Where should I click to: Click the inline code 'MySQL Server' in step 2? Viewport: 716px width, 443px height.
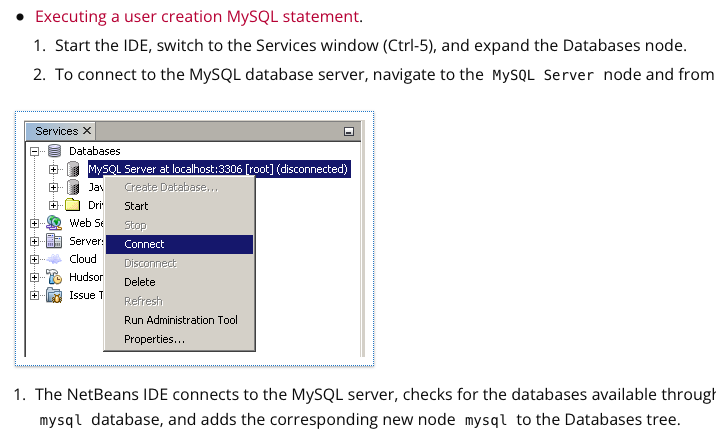coord(543,75)
